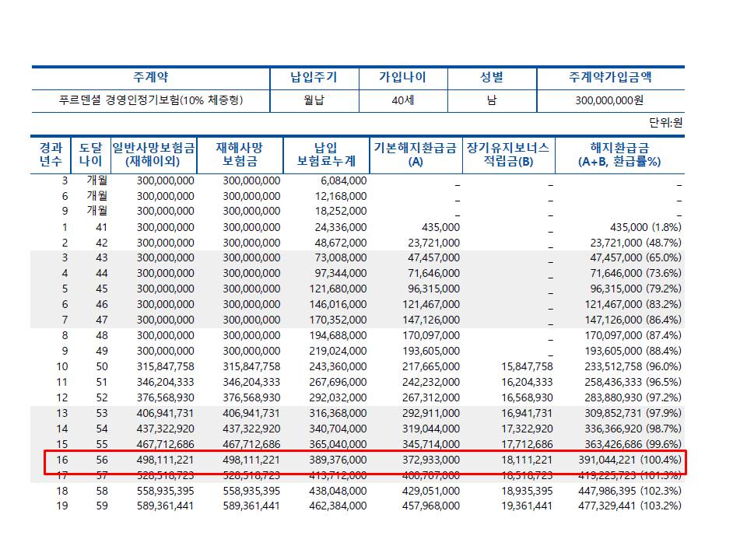Click base surrender value 429,051,000
This screenshot has height=560, width=747.
(x=430, y=491)
